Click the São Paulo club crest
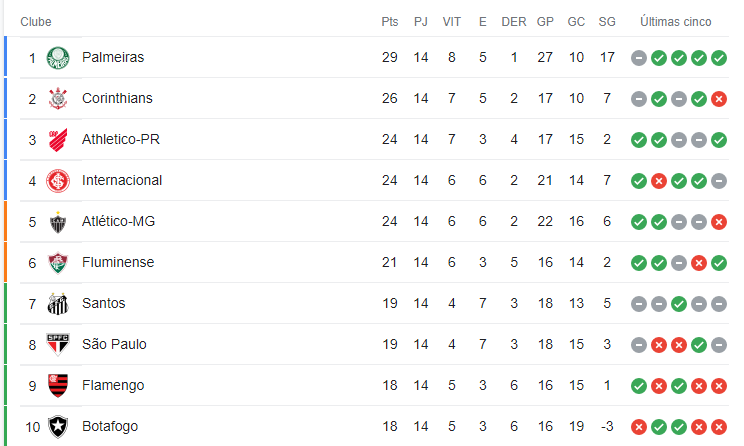The image size is (744, 446). point(58,345)
